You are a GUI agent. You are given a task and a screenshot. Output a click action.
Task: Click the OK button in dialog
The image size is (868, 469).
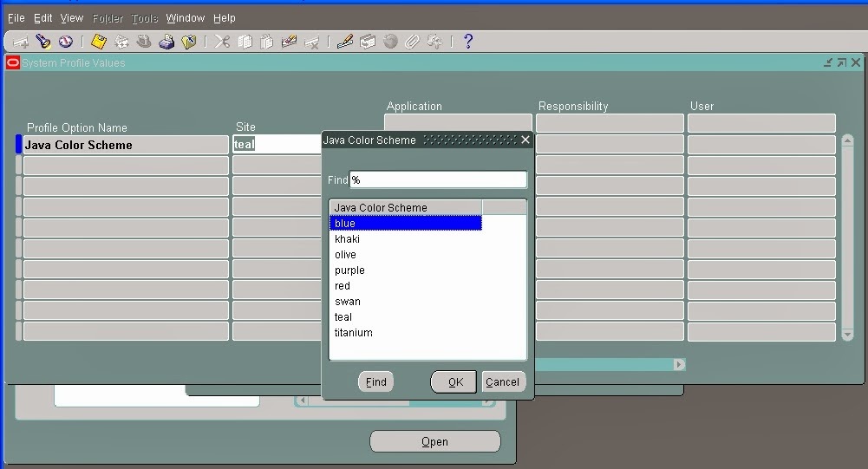454,382
